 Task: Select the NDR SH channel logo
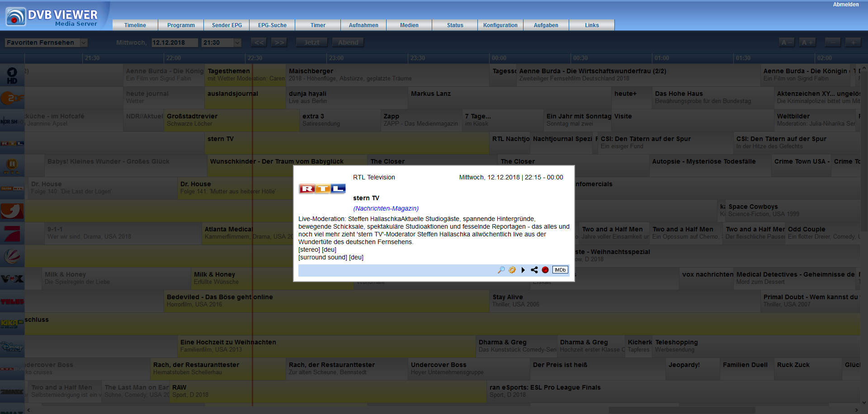coord(12,121)
